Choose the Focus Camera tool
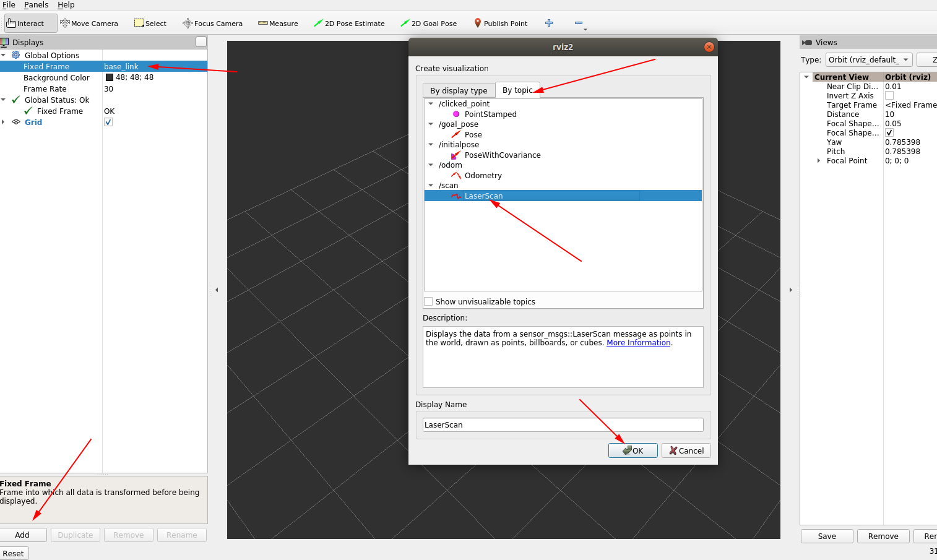Image resolution: width=937 pixels, height=560 pixels. tap(212, 23)
